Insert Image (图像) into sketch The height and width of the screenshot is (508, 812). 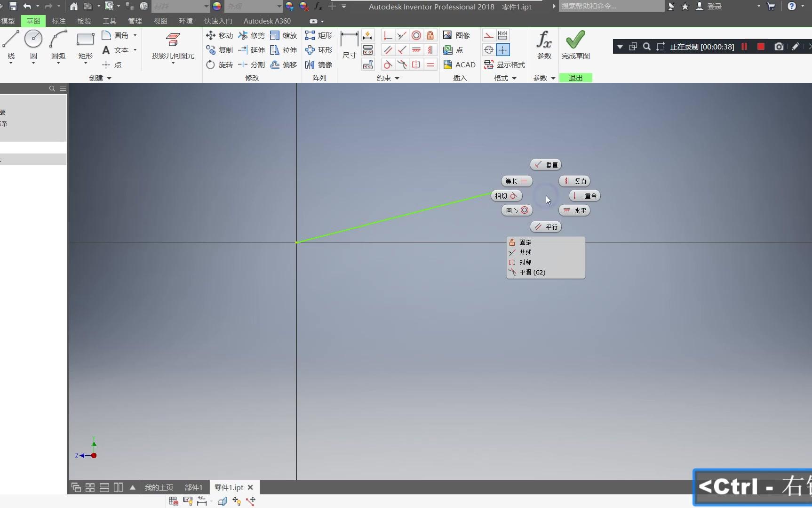pyautogui.click(x=456, y=35)
